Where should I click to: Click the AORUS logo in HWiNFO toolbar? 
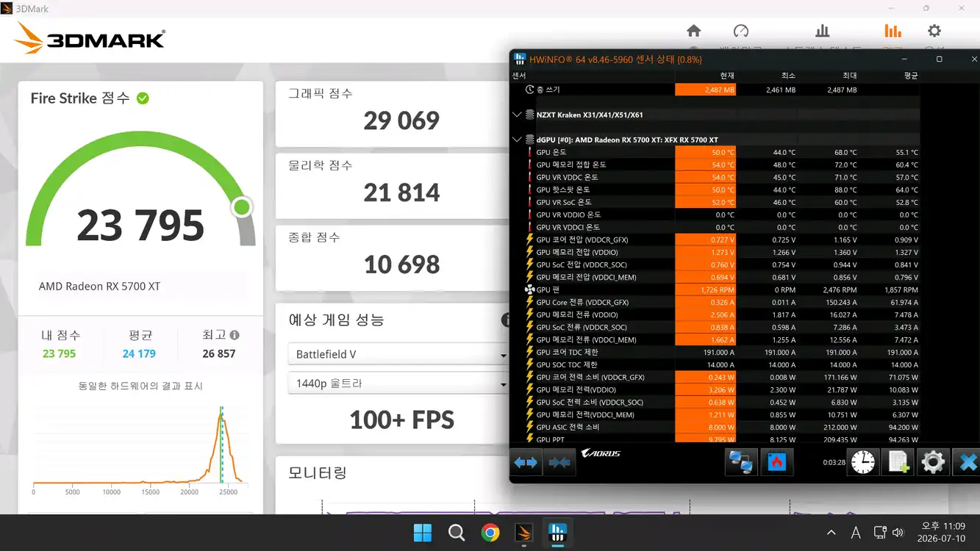tap(601, 453)
